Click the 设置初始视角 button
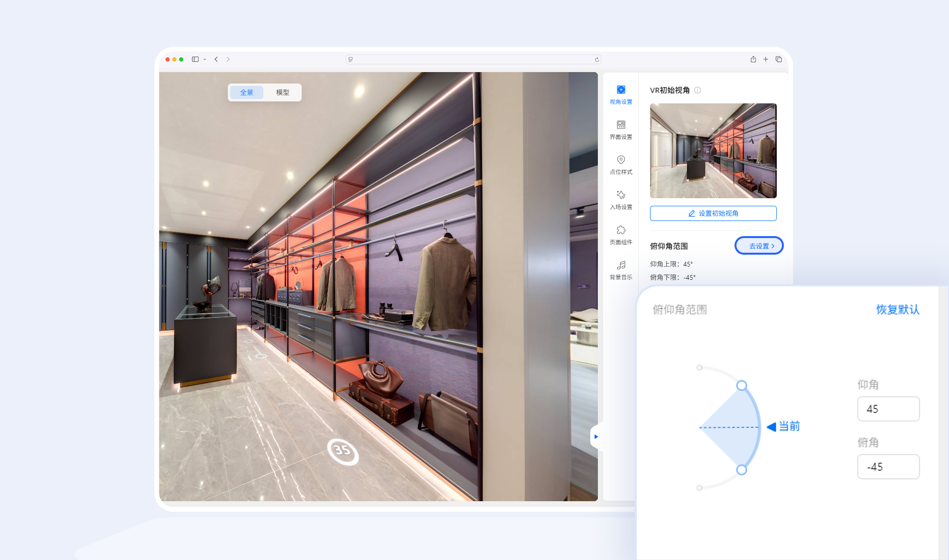This screenshot has width=949, height=560. (x=713, y=213)
